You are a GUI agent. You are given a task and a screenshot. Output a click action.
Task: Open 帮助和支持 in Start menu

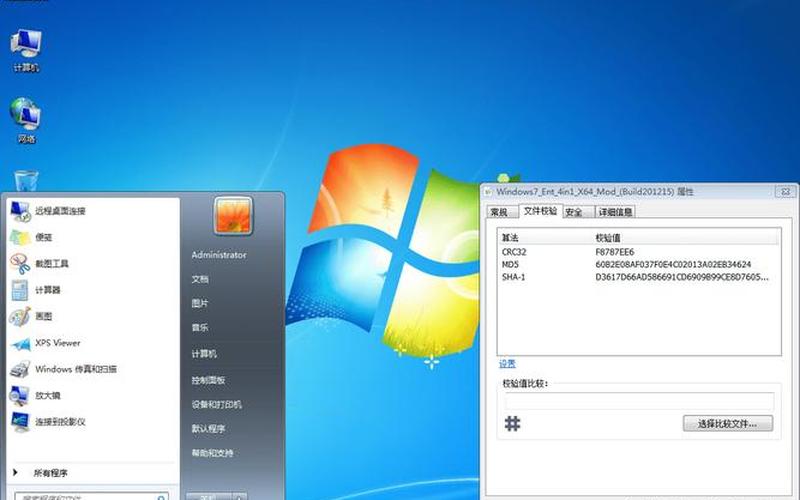click(212, 453)
